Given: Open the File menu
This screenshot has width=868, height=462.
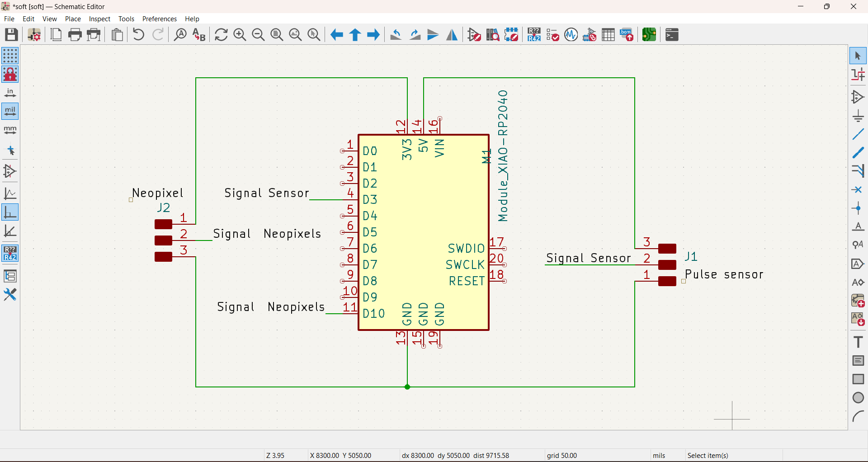Looking at the screenshot, I should (9, 19).
